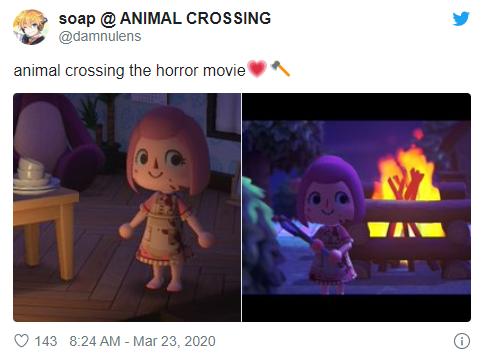
Task: Visit the @damnulens handle link
Action: pyautogui.click(x=100, y=36)
